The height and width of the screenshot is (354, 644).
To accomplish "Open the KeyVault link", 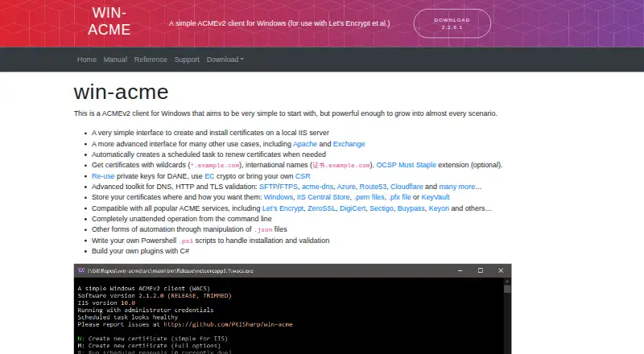I will (436, 197).
